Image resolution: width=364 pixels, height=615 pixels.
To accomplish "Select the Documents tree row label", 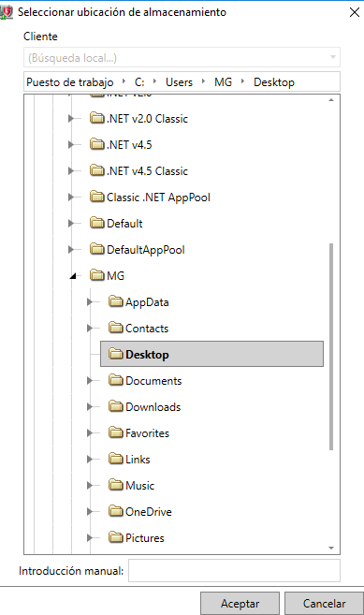I will (153, 380).
